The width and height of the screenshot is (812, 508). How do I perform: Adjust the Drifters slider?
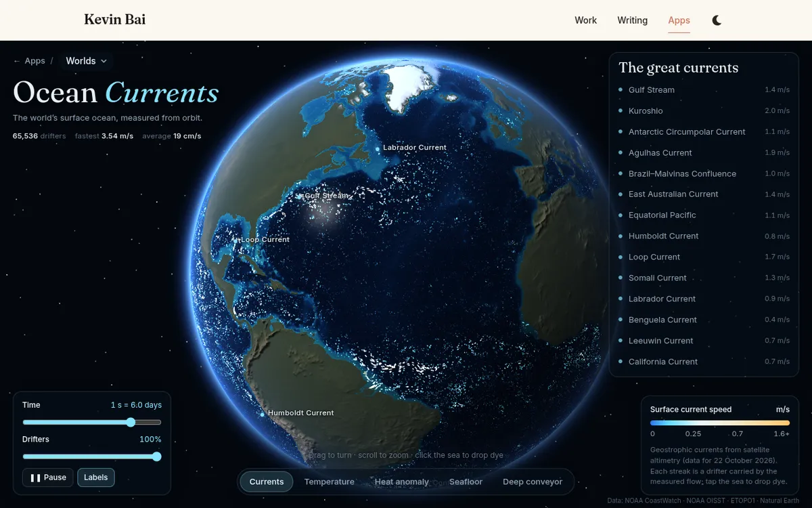point(91,457)
